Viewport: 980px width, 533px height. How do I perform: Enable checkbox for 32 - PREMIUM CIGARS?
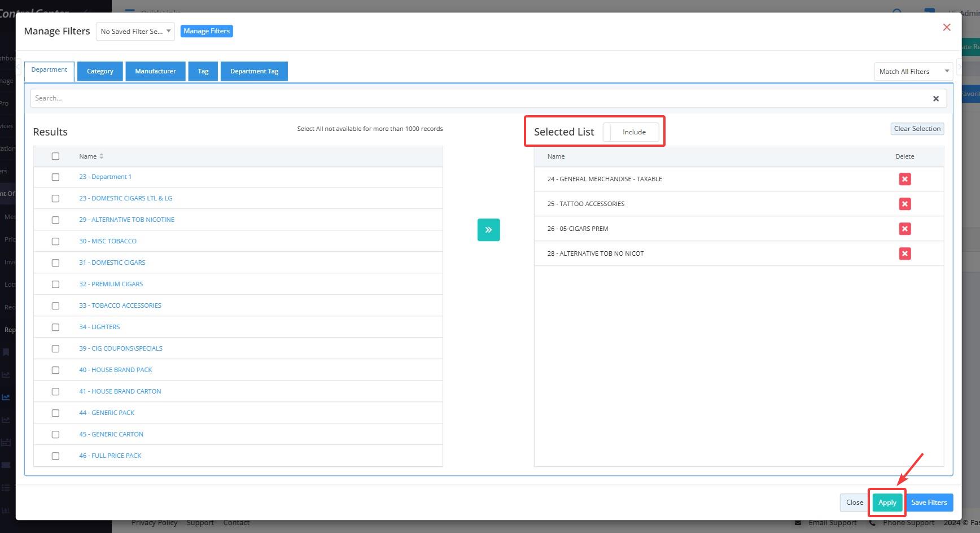click(x=55, y=285)
